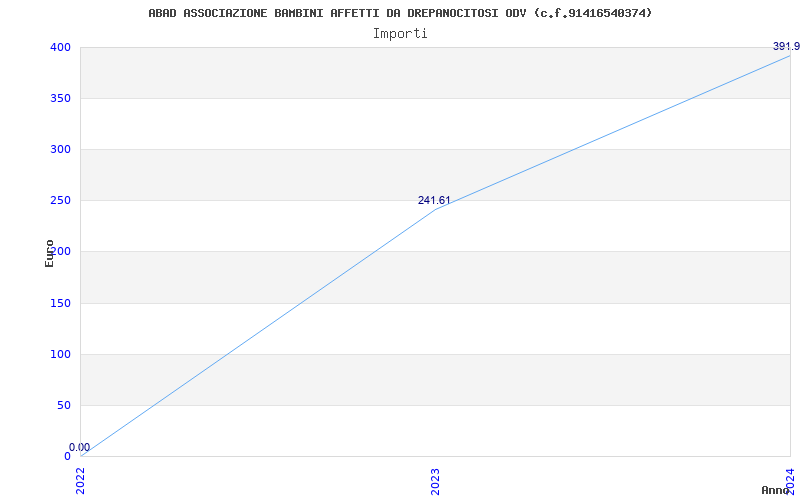Click the 50 y-axis tick label
The image size is (800, 500).
62,406
